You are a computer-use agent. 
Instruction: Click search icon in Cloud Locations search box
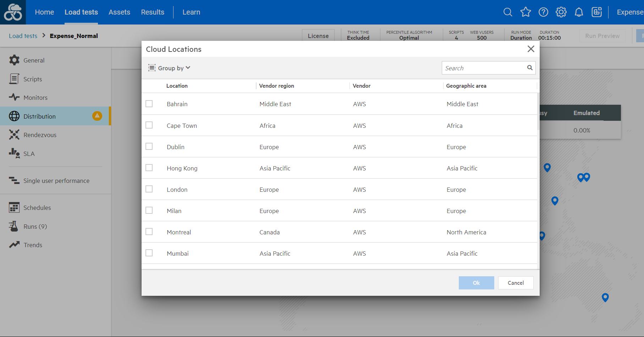point(530,68)
